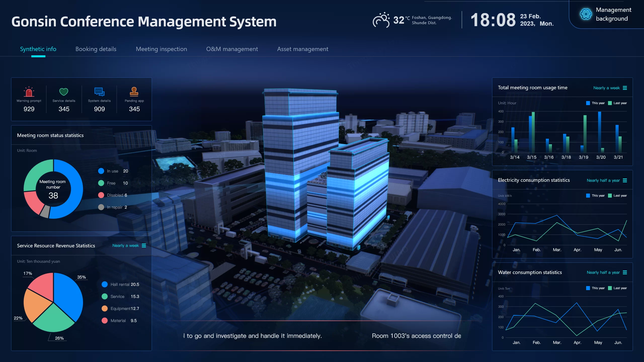
Task: Click the Warning prompt count 929
Action: coord(29,109)
